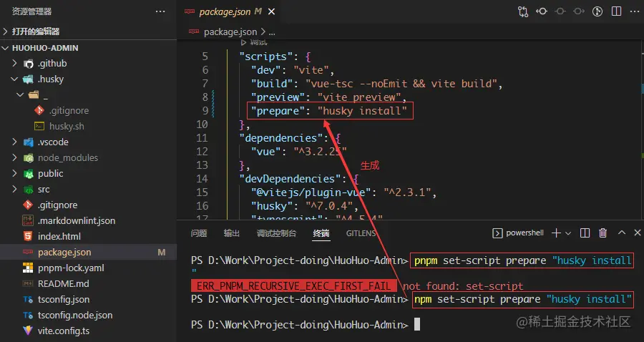Kill terminal with trash icon
The height and width of the screenshot is (342, 644).
603,233
